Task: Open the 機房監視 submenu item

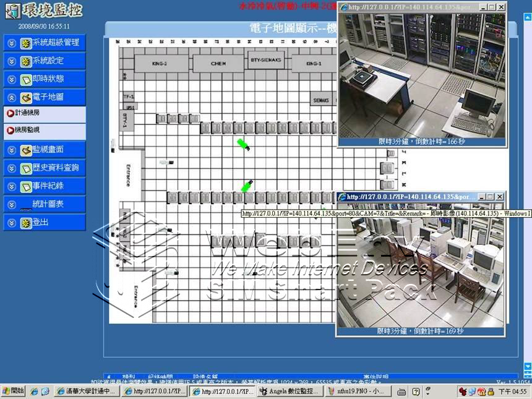Action: click(45, 131)
